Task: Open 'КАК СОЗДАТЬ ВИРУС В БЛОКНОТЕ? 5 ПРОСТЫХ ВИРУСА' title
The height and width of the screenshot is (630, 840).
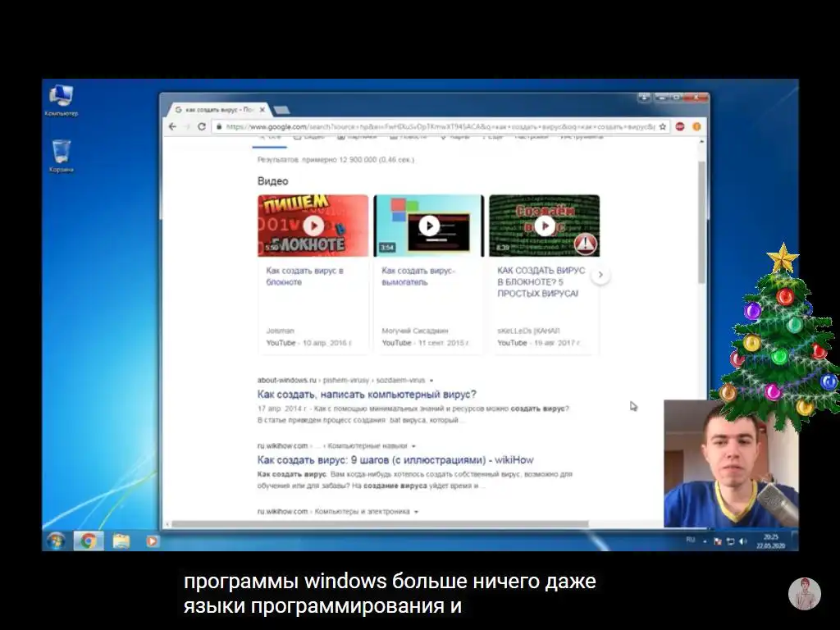Action: pos(541,282)
